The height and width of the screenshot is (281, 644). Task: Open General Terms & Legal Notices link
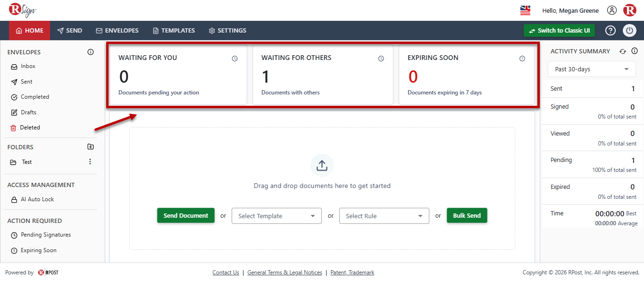click(284, 272)
